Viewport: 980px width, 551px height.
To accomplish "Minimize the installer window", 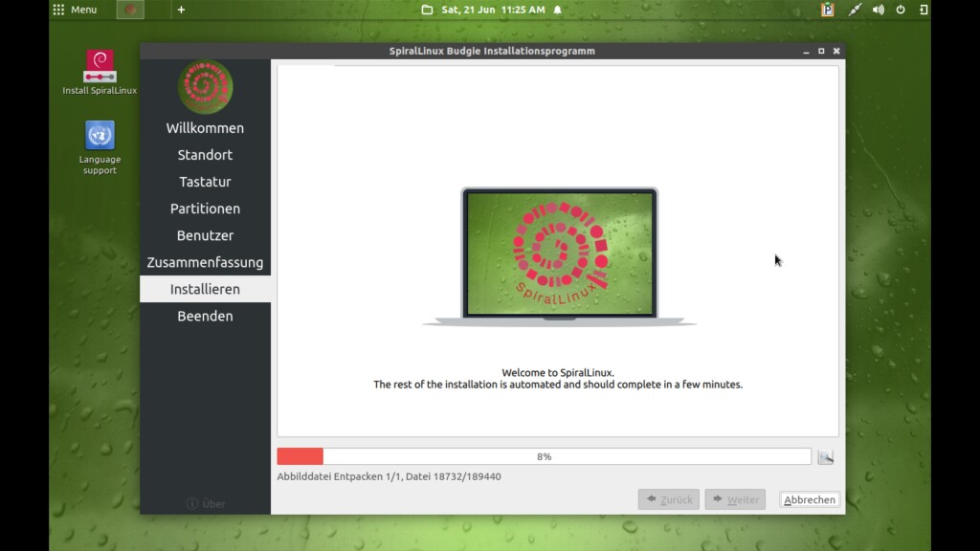I will [x=806, y=52].
